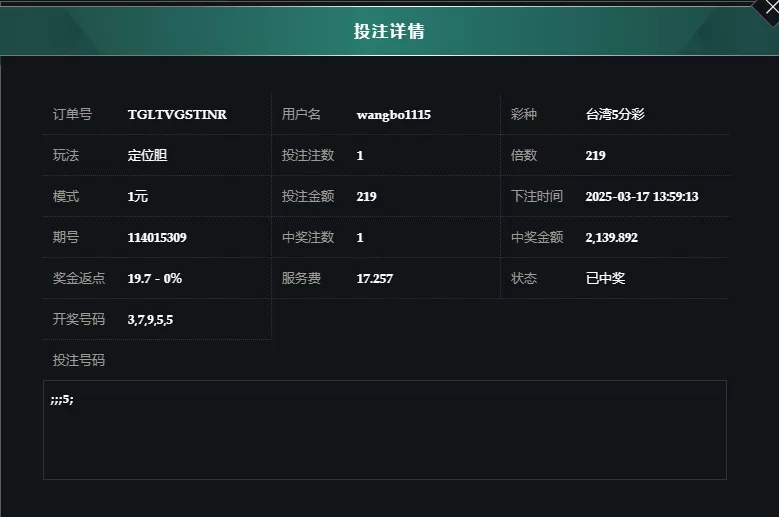
Task: Click order number TGLTVGSTINR
Action: (177, 115)
